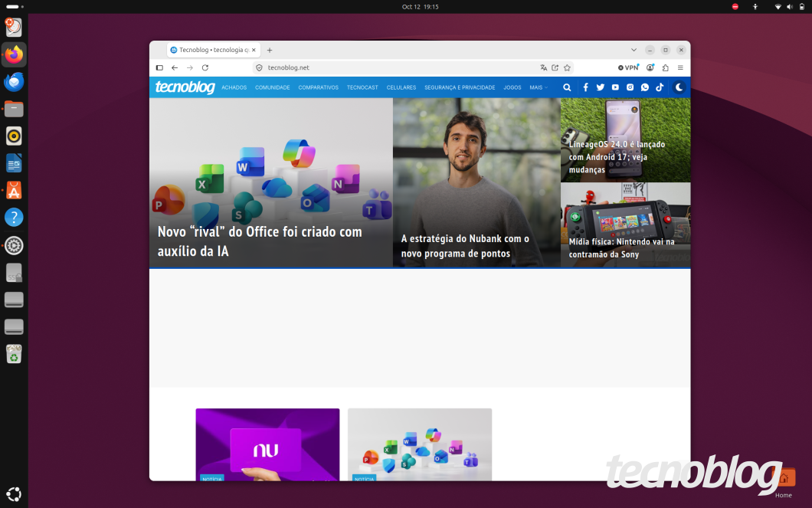Open 'Mídia física: Nintendo' article
This screenshot has width=812, height=508.
point(621,248)
